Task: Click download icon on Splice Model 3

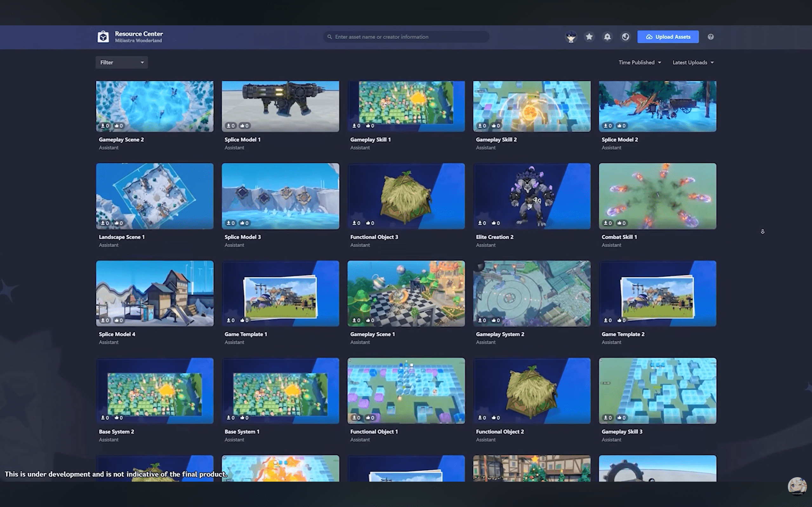Action: tap(228, 223)
